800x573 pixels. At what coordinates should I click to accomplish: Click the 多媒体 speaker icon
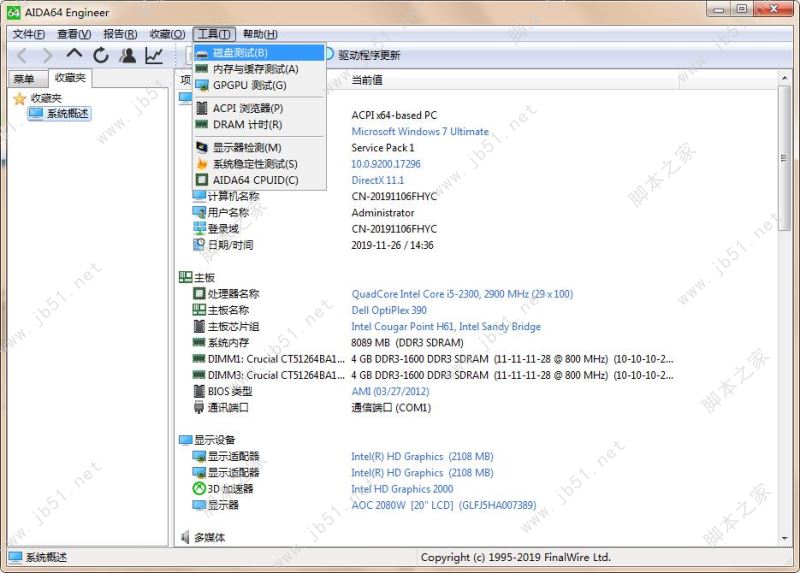(185, 537)
